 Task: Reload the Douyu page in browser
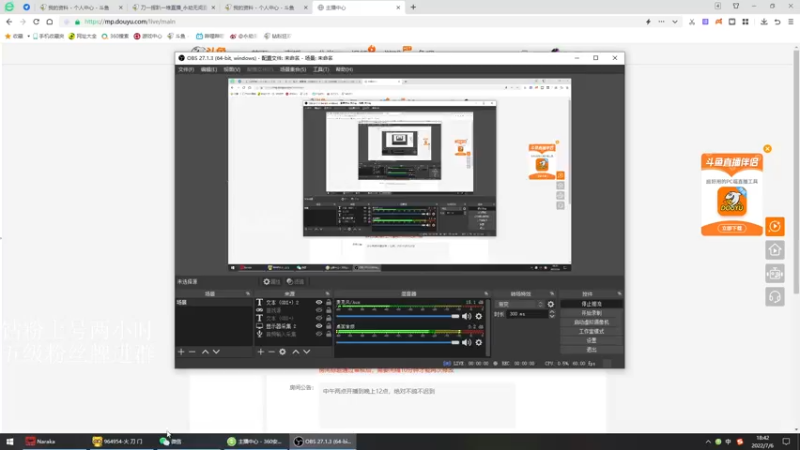[36, 22]
